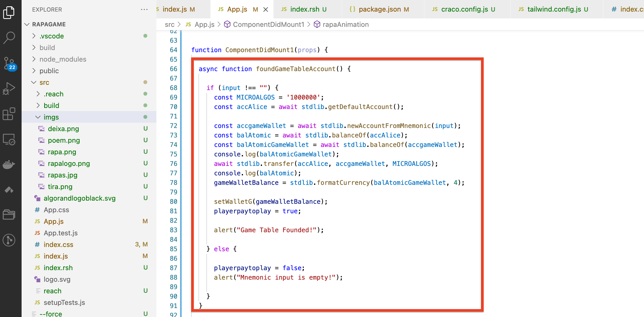This screenshot has height=317, width=644.
Task: Close the App.js editor tab
Action: click(x=266, y=9)
